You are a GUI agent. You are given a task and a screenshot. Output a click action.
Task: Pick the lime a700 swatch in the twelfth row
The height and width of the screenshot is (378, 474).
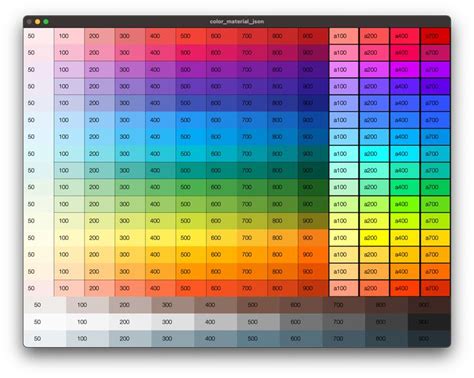point(435,221)
